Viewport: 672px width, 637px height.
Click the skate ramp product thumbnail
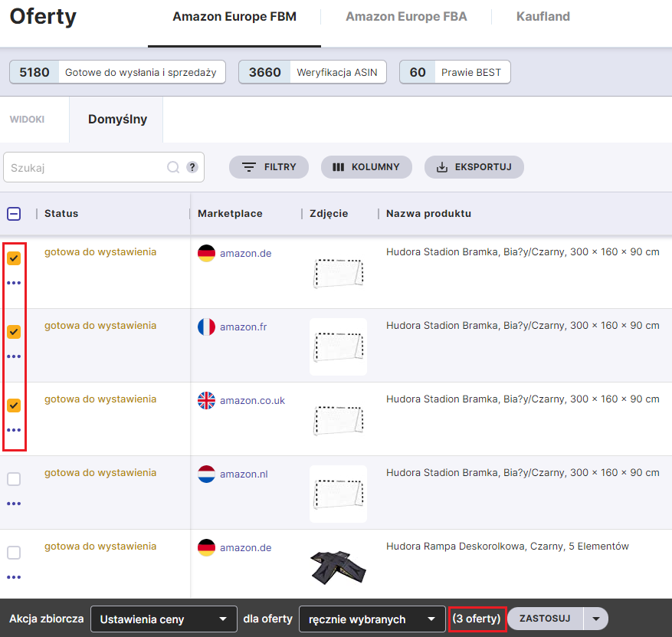point(338,567)
